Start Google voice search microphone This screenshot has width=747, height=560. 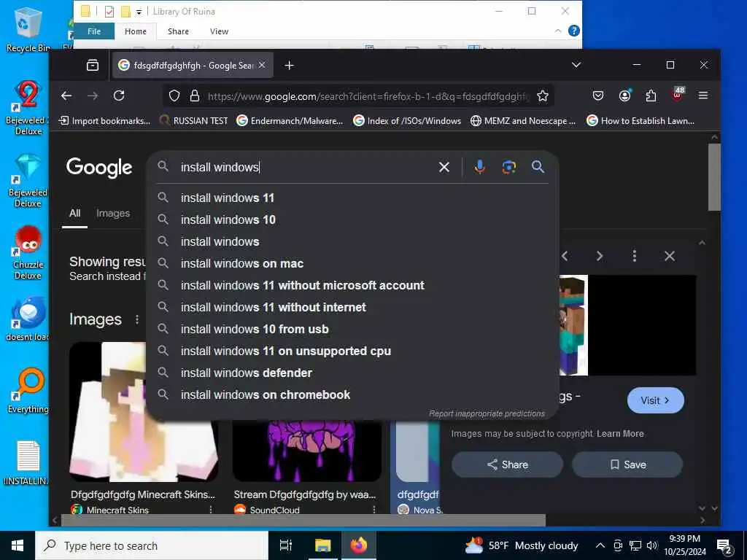(480, 167)
